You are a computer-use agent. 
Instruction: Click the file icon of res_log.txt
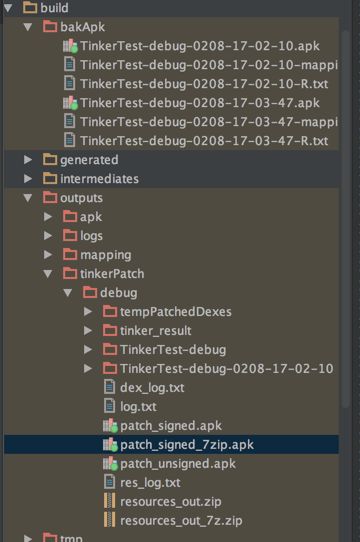pyautogui.click(x=110, y=483)
